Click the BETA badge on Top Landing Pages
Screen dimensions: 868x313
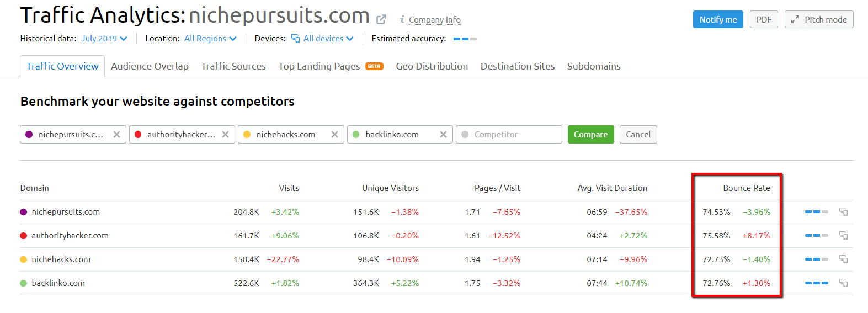(374, 66)
